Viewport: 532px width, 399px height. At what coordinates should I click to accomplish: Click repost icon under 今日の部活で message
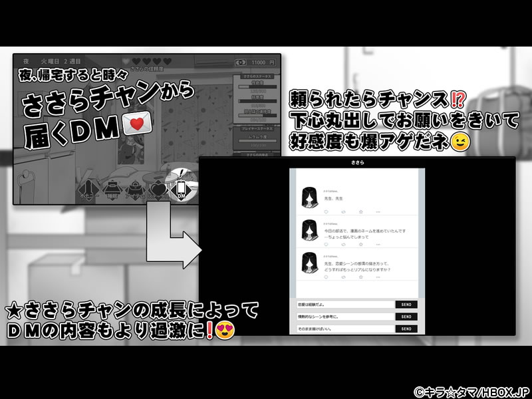(343, 244)
